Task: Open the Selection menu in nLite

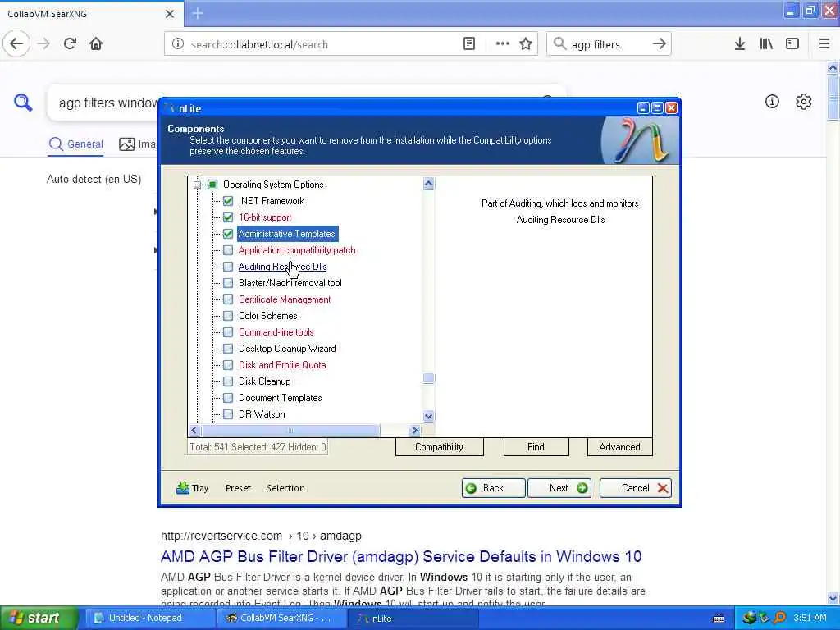Action: coord(285,488)
